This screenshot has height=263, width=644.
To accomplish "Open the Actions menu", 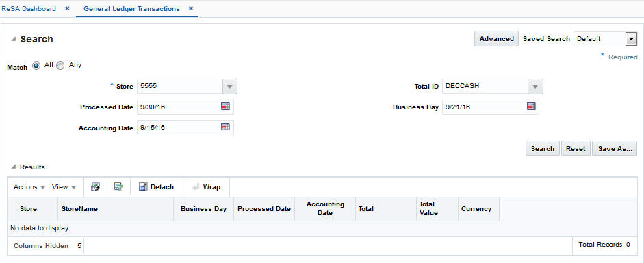I will pos(29,186).
